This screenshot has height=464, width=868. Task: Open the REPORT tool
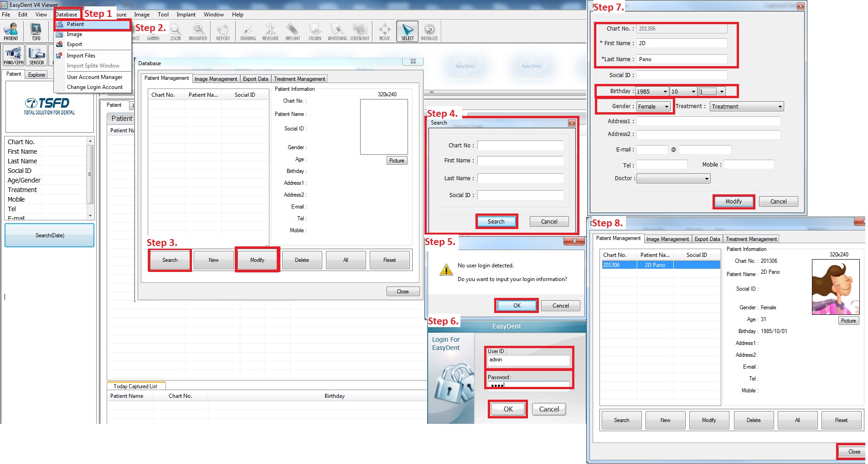coord(223,31)
